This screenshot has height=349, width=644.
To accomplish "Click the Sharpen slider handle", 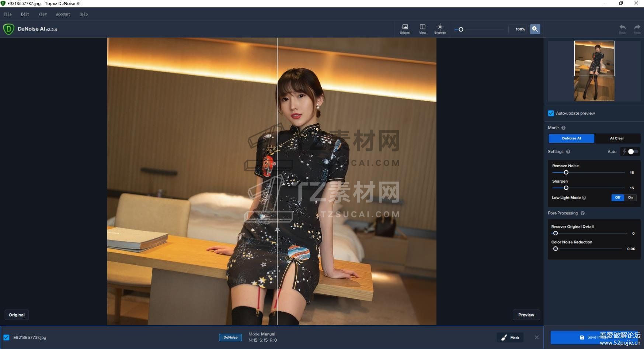I will [x=566, y=188].
